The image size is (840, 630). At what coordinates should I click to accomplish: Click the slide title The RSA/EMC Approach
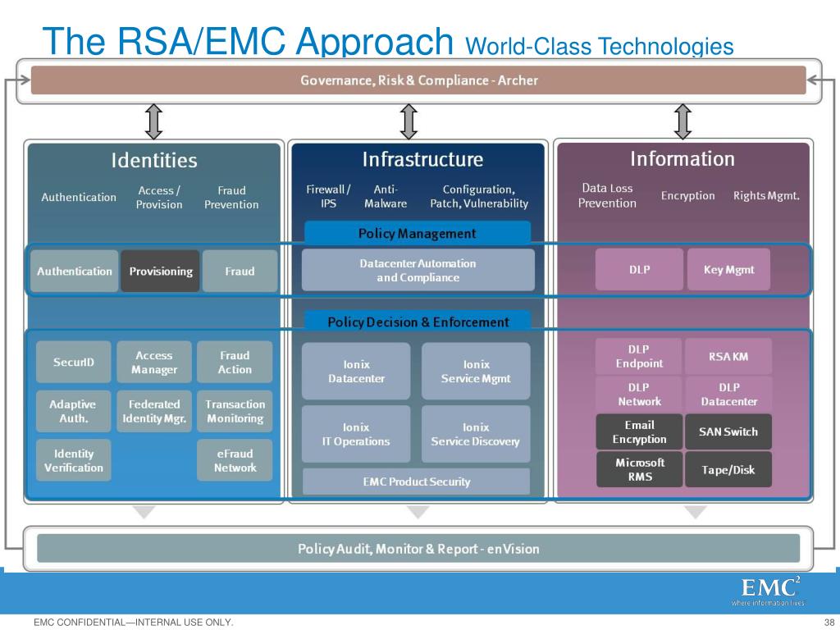(248, 41)
